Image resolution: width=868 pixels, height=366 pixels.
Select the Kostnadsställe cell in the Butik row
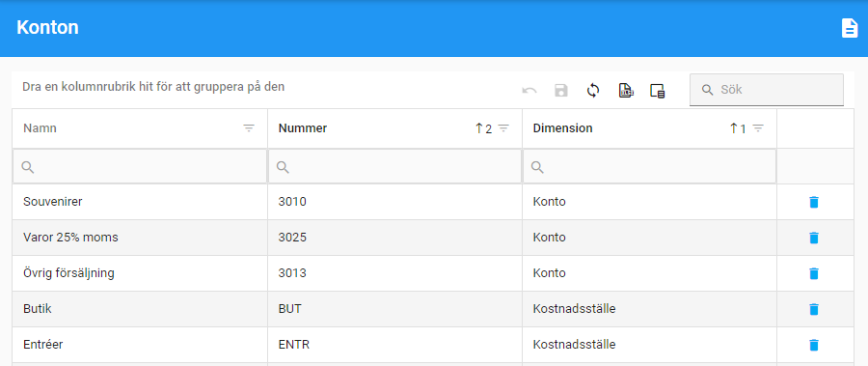[649, 309]
